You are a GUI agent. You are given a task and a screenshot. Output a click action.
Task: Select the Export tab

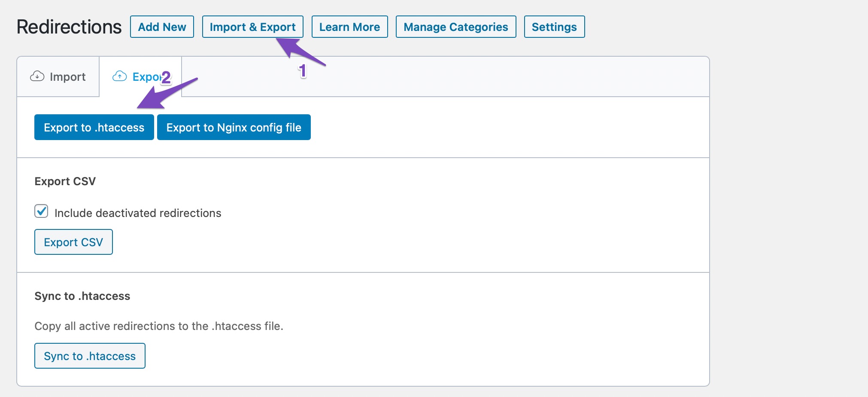coord(140,76)
